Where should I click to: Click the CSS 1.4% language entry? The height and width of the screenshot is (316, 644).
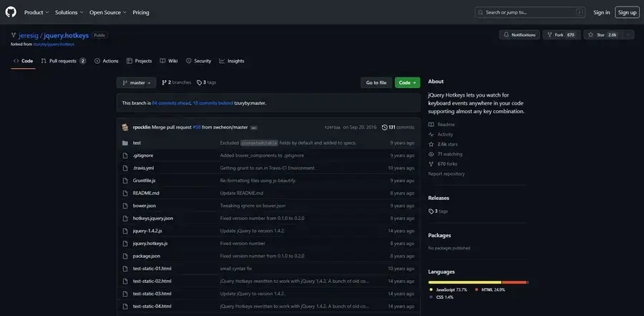click(x=441, y=297)
